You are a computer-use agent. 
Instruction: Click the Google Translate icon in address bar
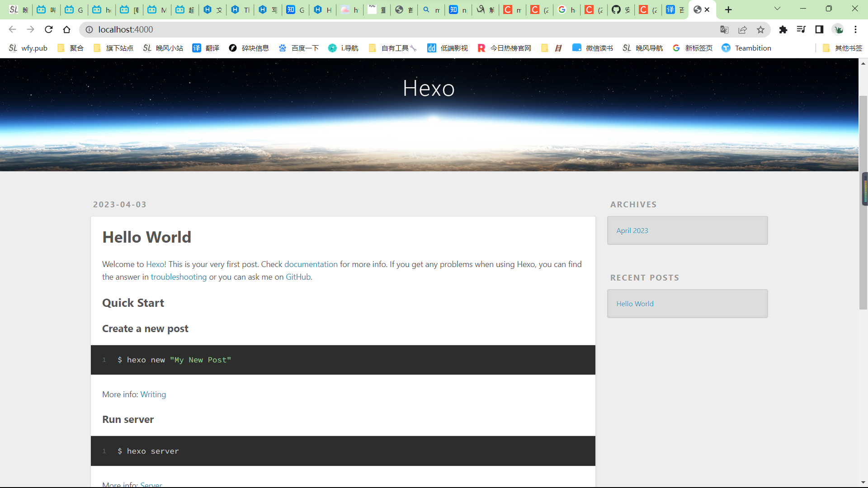[724, 29]
